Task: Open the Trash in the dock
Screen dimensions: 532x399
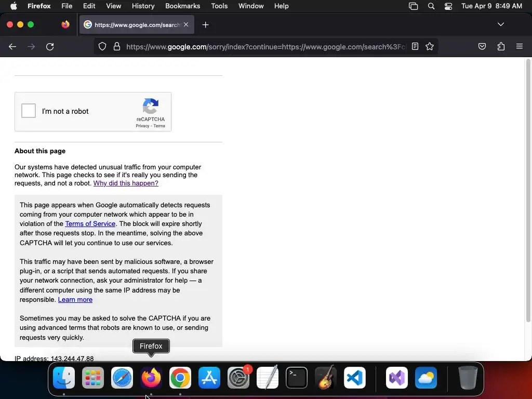Action: 468,378
